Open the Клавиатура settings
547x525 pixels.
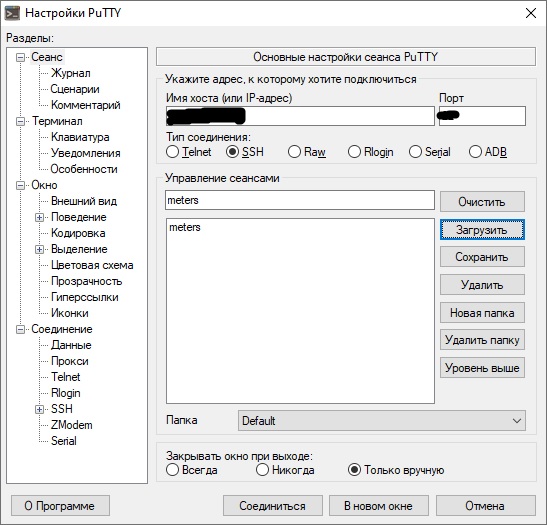tap(80, 137)
